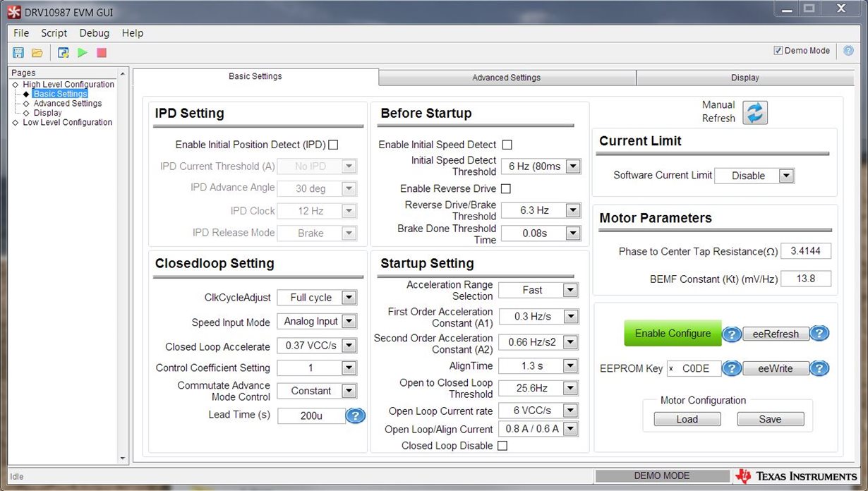
Task: Open the Debug menu
Action: (95, 32)
